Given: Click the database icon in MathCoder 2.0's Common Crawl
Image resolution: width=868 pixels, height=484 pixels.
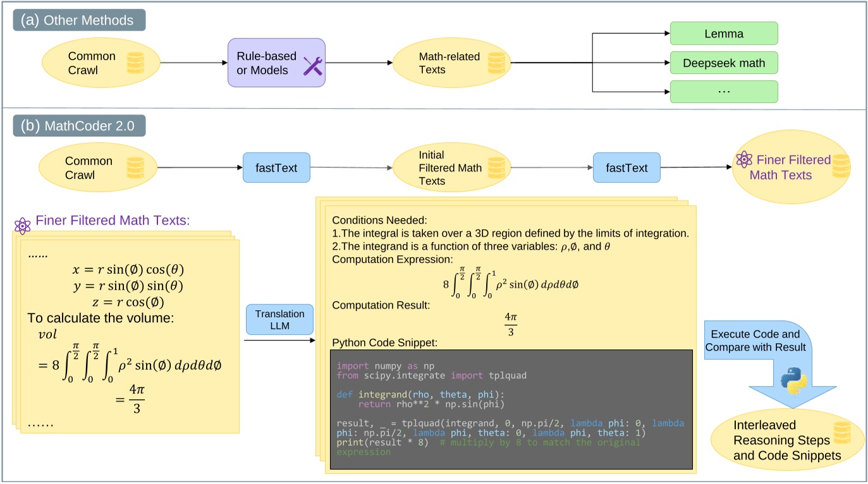Looking at the screenshot, I should click(135, 168).
